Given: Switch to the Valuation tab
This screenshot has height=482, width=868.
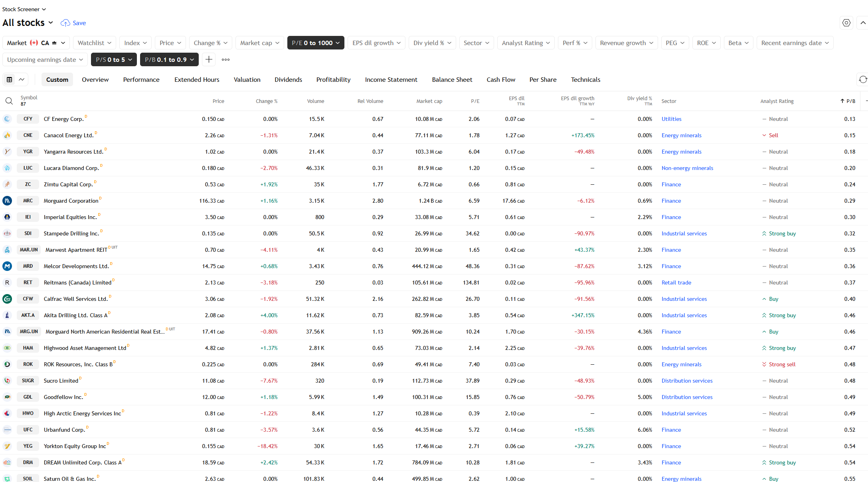Looking at the screenshot, I should [x=247, y=80].
